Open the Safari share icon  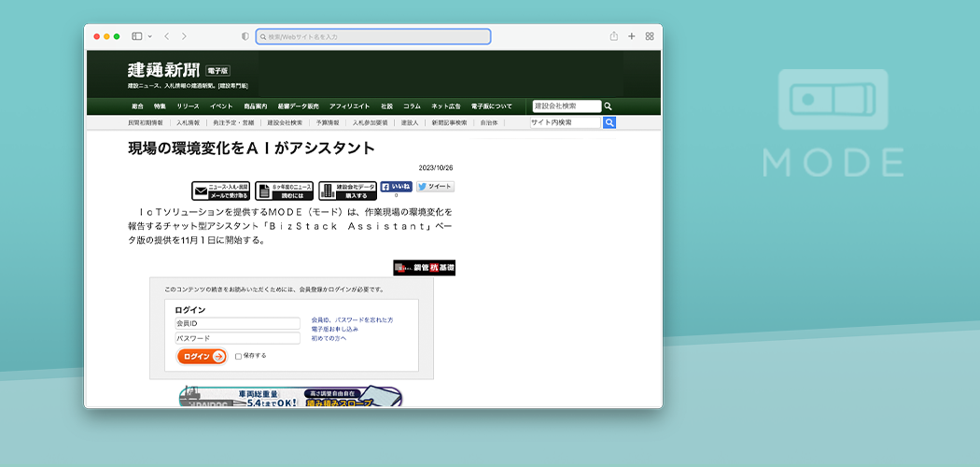tap(614, 36)
